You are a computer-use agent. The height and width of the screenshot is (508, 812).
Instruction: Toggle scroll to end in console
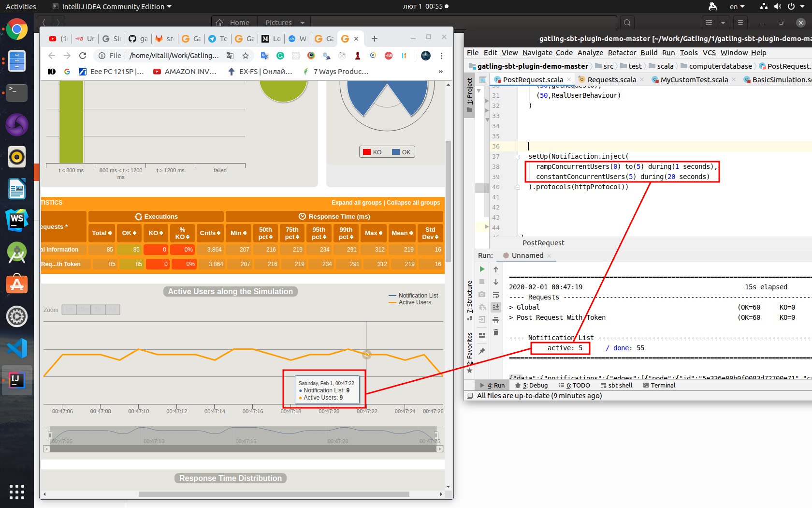pyautogui.click(x=496, y=307)
